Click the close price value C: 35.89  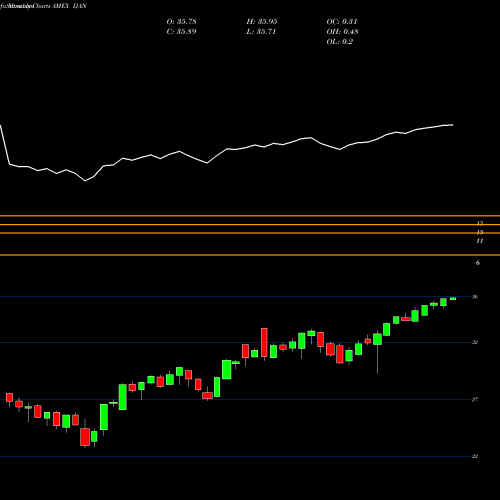pos(182,32)
